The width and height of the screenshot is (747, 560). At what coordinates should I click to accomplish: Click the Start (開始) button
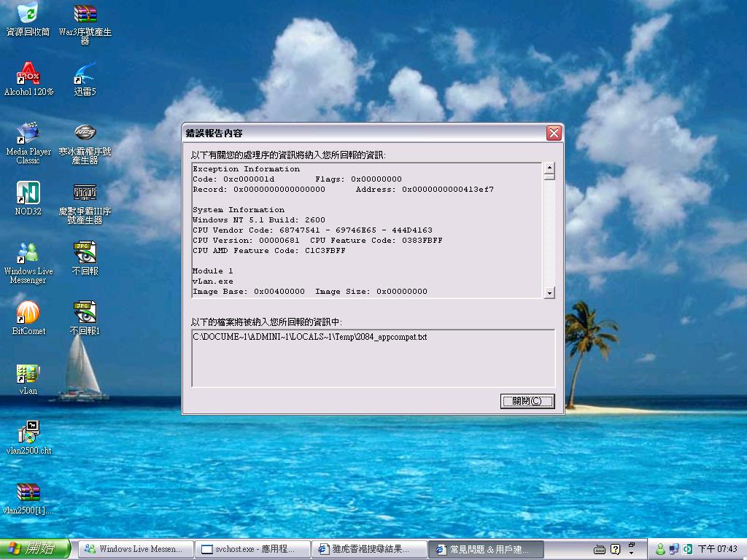[x=35, y=548]
